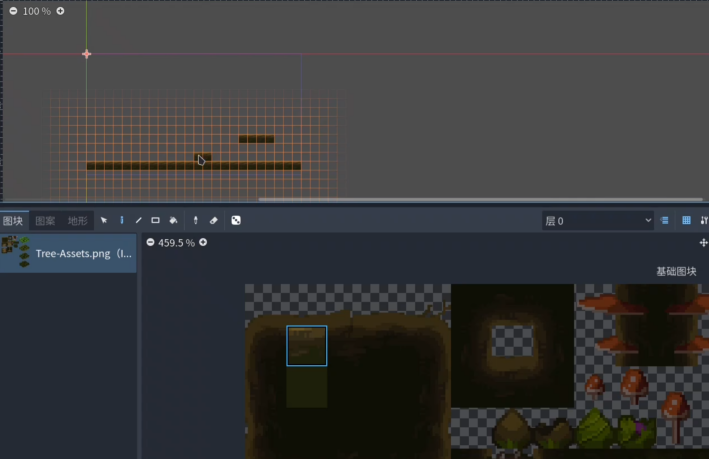Screen dimensions: 709x459
Task: Select the Tree-Assets.png tile source
Action: [68, 253]
